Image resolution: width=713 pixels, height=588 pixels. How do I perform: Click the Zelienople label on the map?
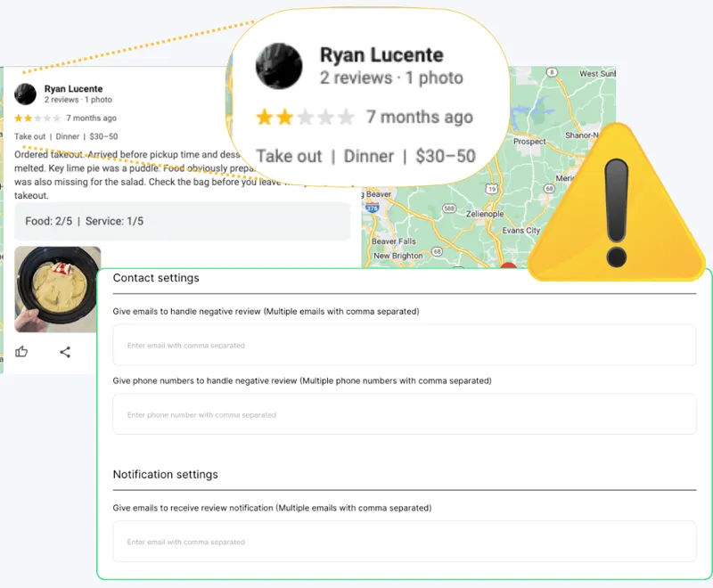(485, 214)
